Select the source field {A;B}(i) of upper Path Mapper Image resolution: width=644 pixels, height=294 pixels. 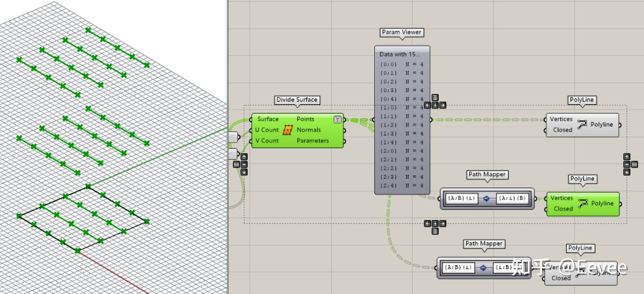[x=462, y=198]
